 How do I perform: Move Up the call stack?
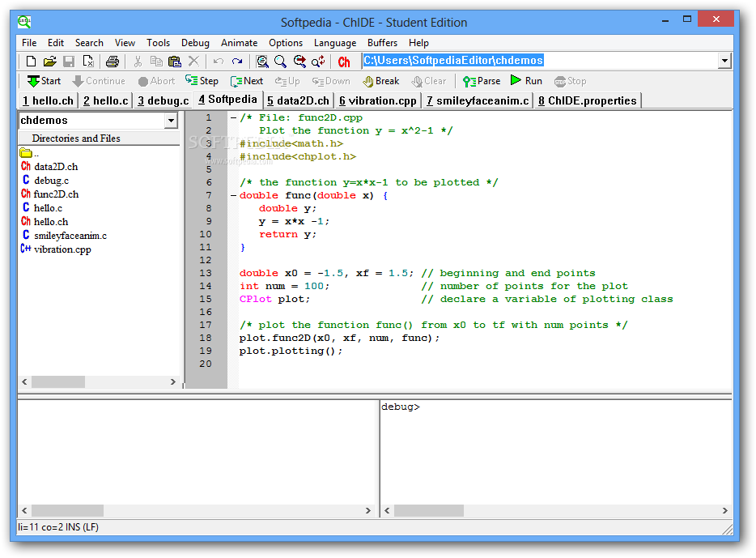pos(287,81)
